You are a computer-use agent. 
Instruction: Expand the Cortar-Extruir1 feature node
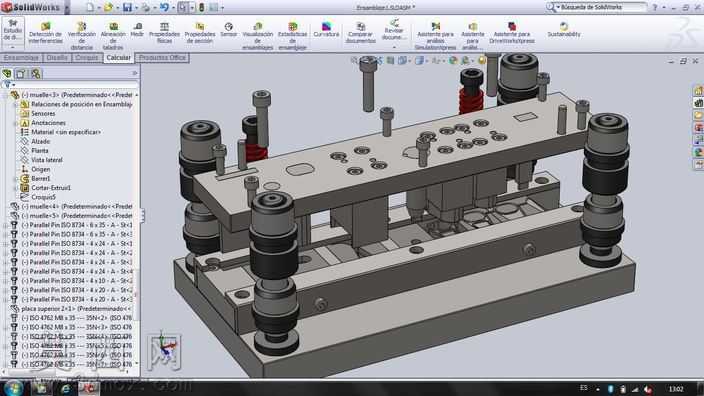click(x=16, y=188)
